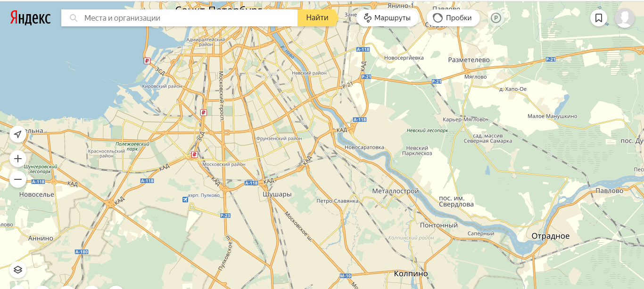The height and width of the screenshot is (289, 644).
Task: Click the magnifier icon in search box
Action: pyautogui.click(x=74, y=18)
